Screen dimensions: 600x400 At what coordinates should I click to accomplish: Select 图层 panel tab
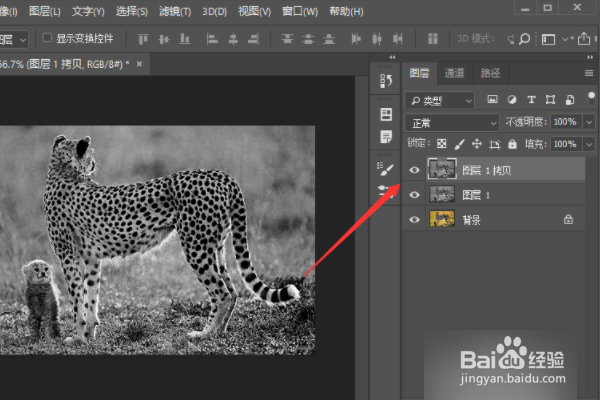click(419, 73)
